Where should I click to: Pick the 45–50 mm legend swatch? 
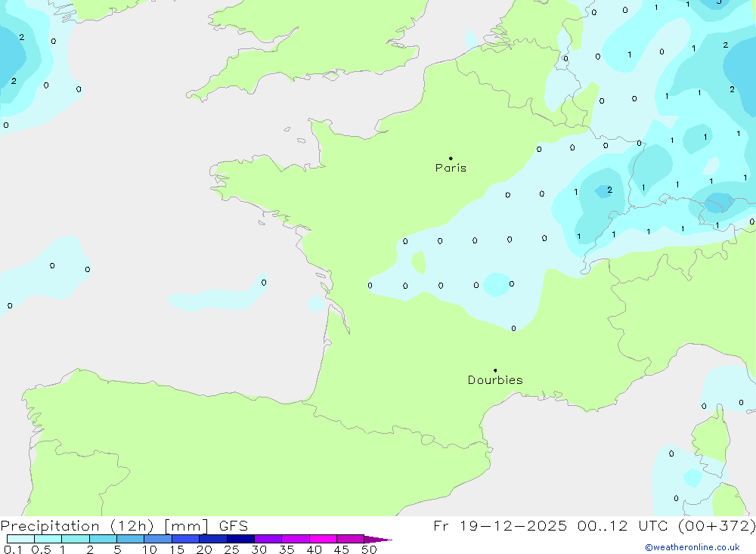point(351,539)
